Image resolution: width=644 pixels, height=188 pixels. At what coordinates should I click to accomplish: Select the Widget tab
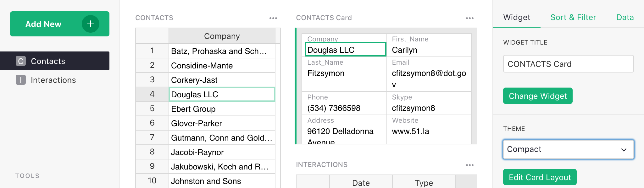pos(516,17)
